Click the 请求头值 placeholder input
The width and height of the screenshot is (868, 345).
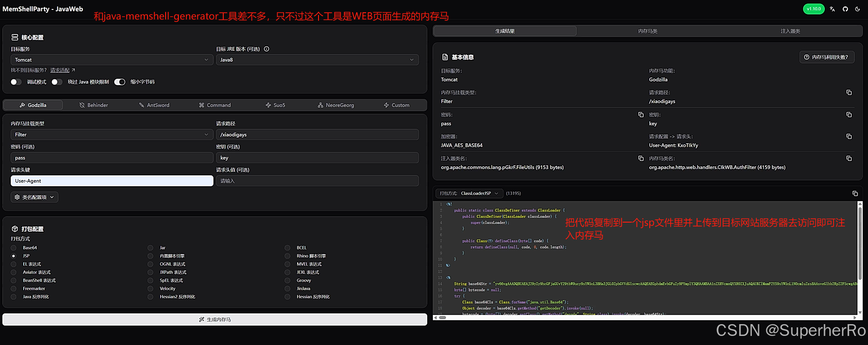click(317, 181)
